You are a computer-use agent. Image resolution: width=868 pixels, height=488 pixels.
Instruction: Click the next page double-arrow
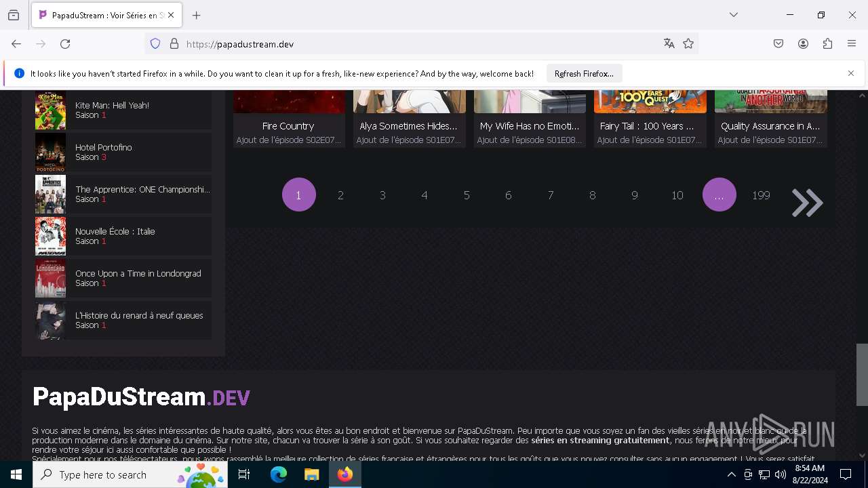click(x=808, y=203)
